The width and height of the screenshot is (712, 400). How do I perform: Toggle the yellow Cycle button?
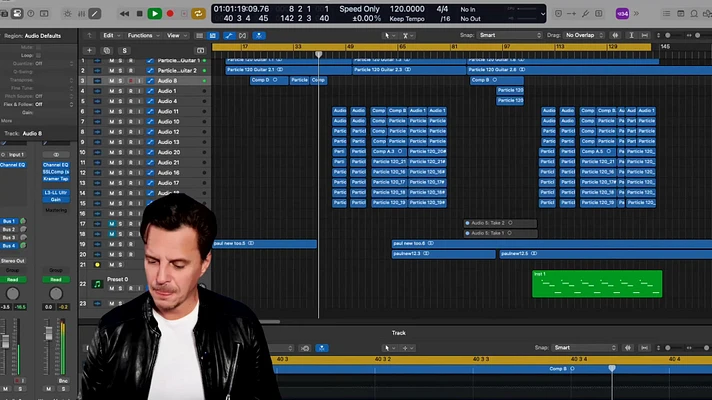point(198,14)
